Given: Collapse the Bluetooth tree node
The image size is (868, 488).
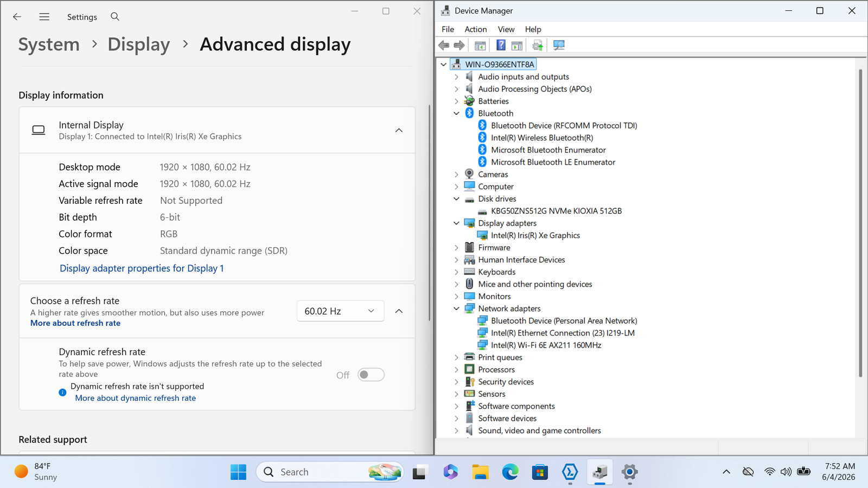Looking at the screenshot, I should (x=456, y=113).
